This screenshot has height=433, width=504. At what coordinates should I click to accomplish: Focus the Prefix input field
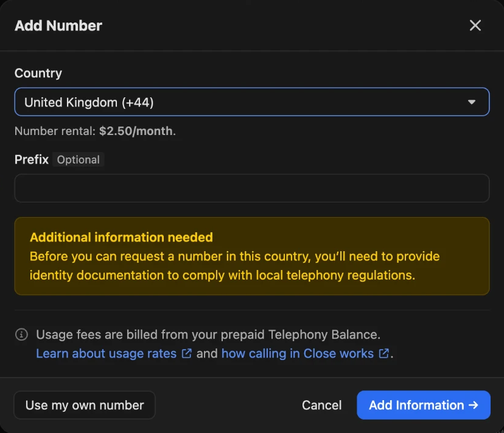251,188
